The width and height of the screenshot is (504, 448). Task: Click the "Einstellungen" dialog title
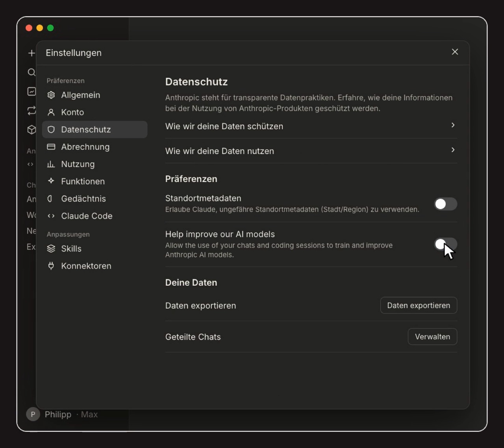point(74,53)
